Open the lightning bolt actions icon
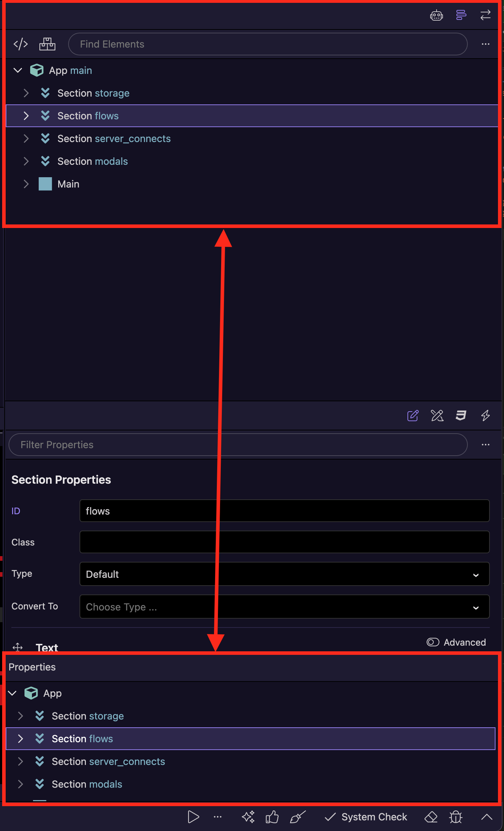This screenshot has height=831, width=504. [485, 415]
